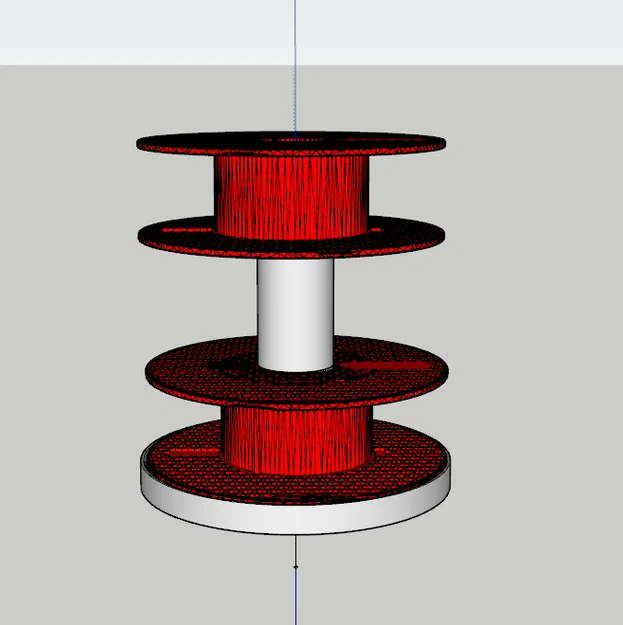Pick the white center shaft cylinder
623x625 pixels.
click(295, 315)
